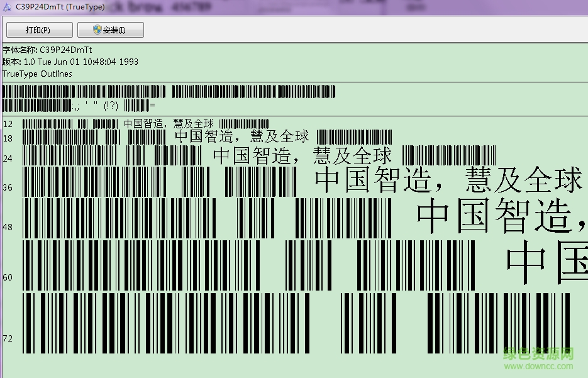
Task: Click the 安装(I) install button
Action: 112,30
